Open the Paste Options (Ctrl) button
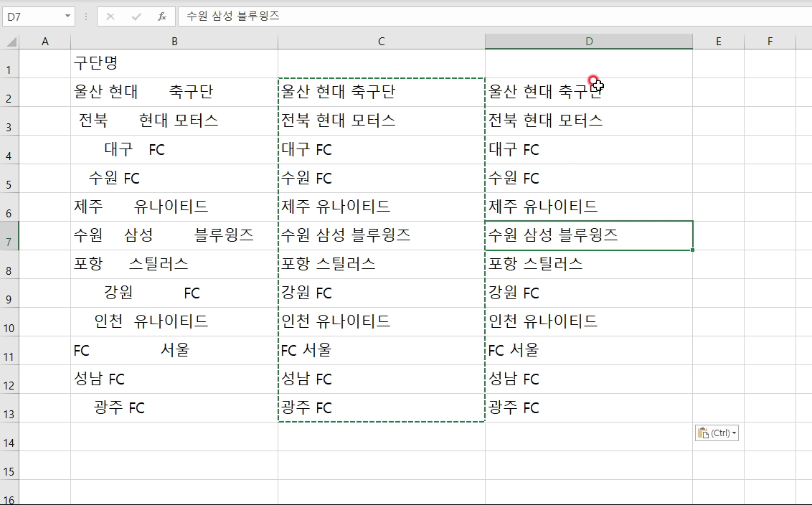This screenshot has width=812, height=505. (x=717, y=433)
